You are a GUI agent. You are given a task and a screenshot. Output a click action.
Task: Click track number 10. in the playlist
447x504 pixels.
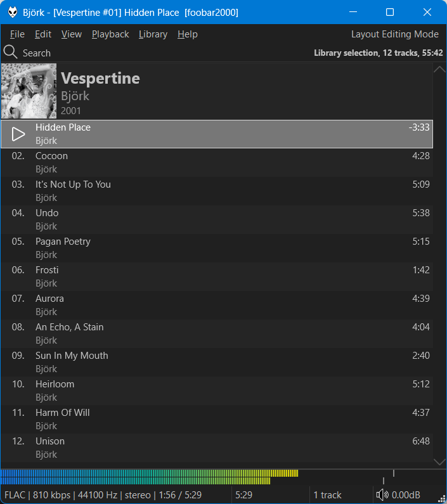point(18,384)
